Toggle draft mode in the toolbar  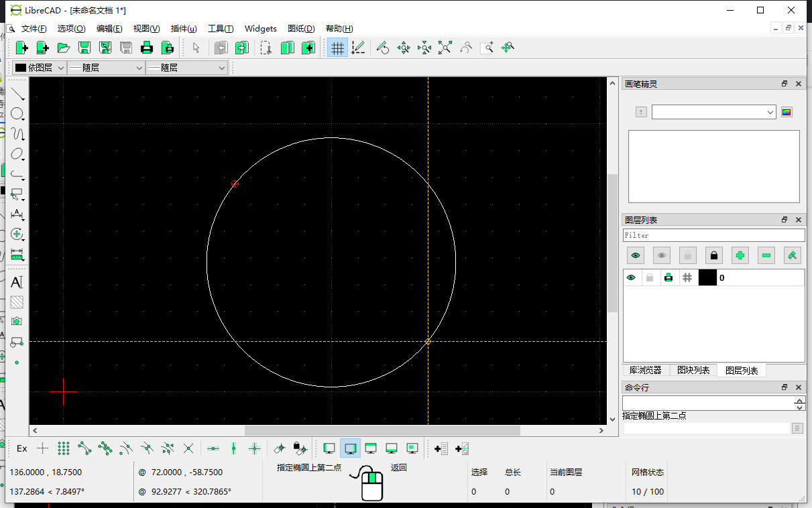point(358,48)
